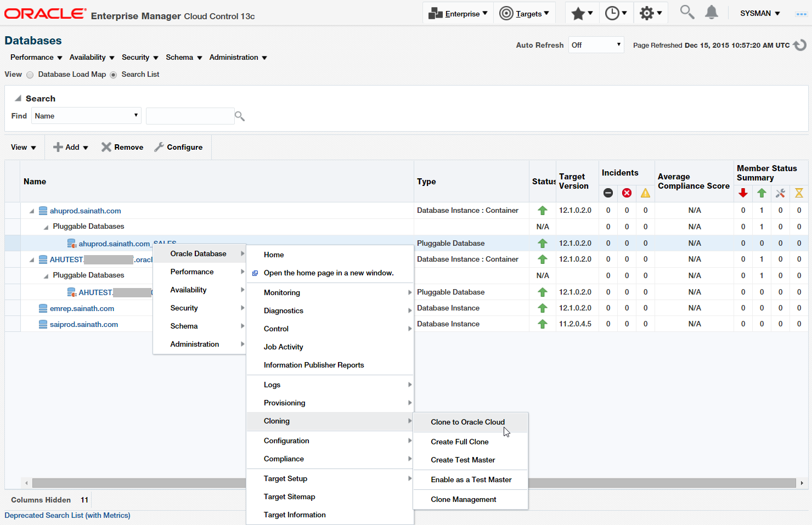Select the Search List radio button
This screenshot has height=525, width=812.
(x=114, y=75)
